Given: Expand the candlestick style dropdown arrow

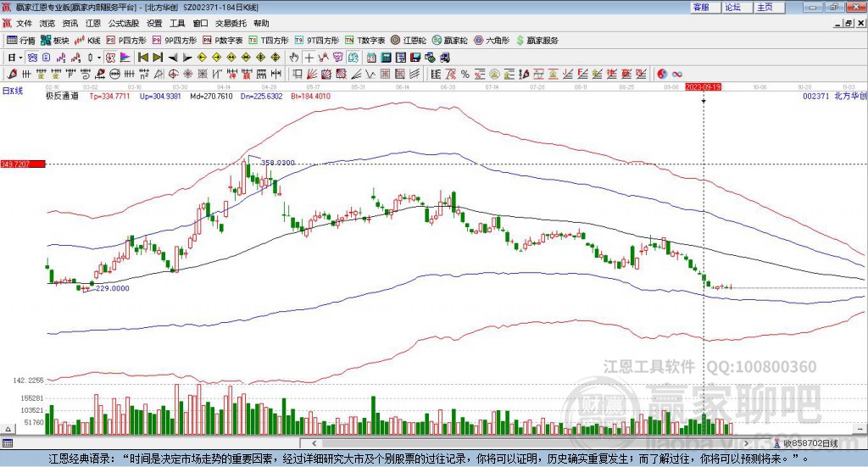Looking at the screenshot, I should [99, 58].
